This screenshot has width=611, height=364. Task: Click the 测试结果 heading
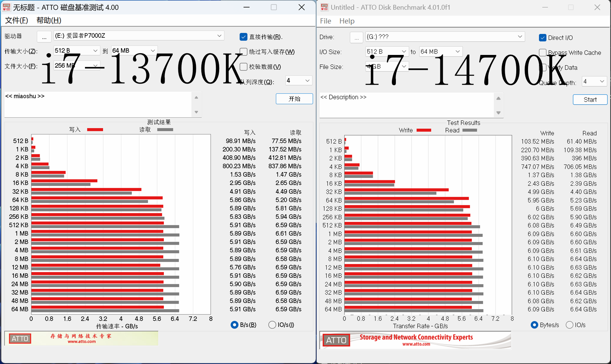[159, 122]
